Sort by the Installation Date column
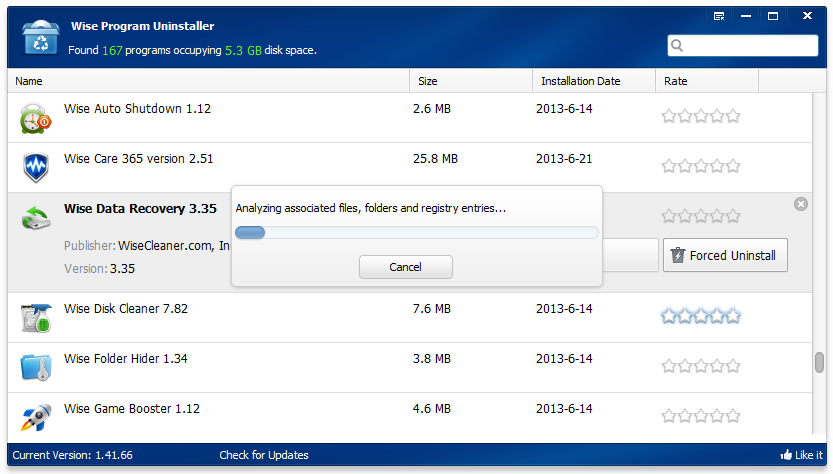 pos(594,81)
